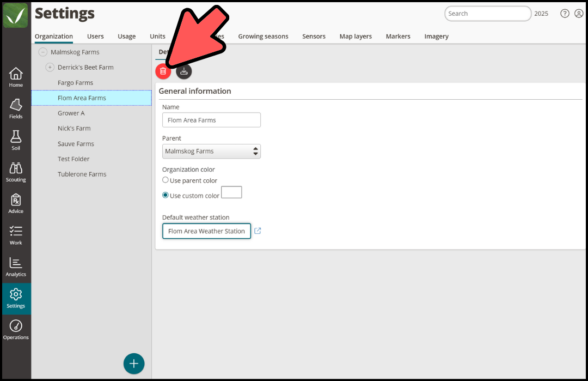The width and height of the screenshot is (588, 381).
Task: Click the custom color swatch box
Action: [x=231, y=192]
